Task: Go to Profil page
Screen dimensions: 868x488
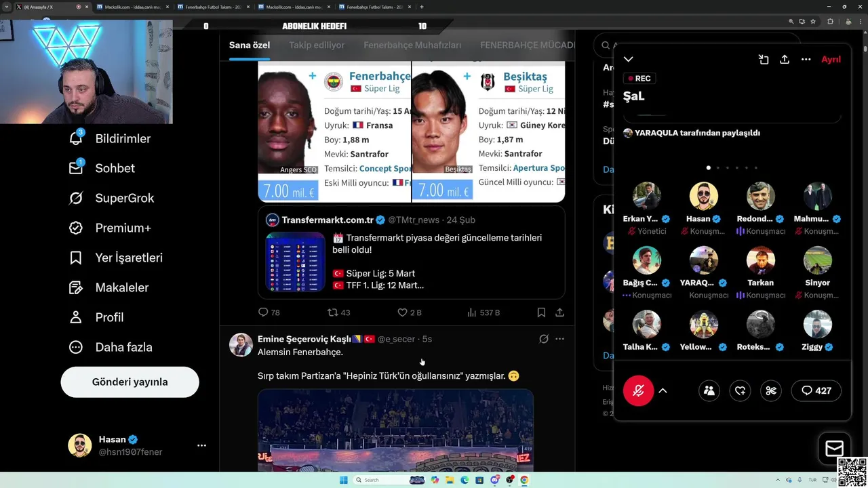Action: pos(96,317)
